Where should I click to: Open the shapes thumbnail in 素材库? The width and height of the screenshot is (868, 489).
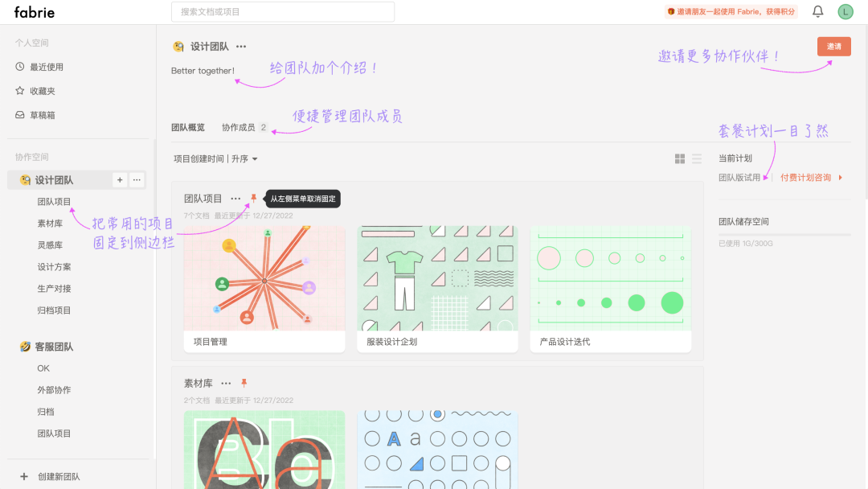[x=437, y=450]
